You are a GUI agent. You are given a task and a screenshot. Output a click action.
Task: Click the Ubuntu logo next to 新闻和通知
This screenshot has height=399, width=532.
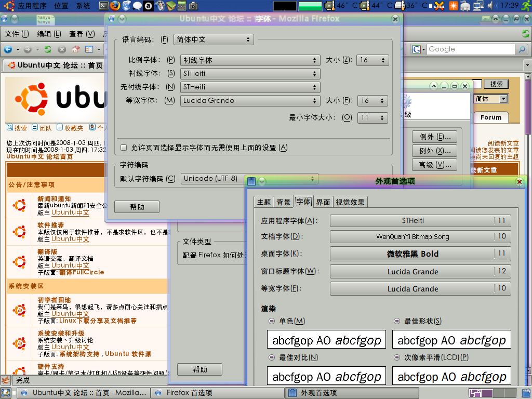pos(19,205)
